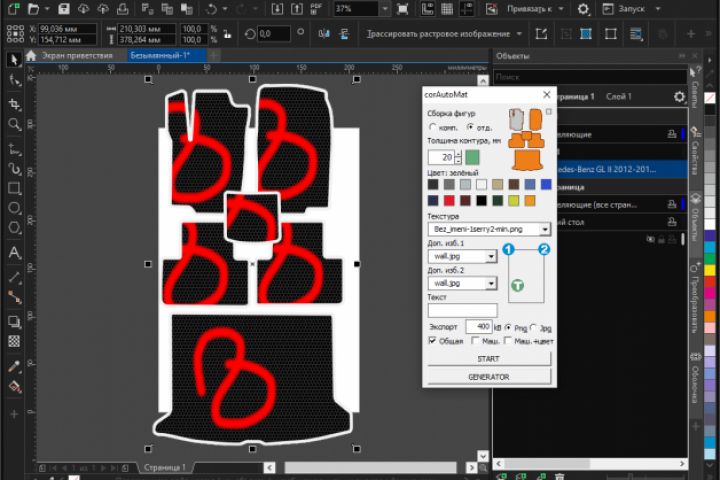Open the zoom level 37% dropdown
This screenshot has width=720, height=480.
pyautogui.click(x=385, y=8)
